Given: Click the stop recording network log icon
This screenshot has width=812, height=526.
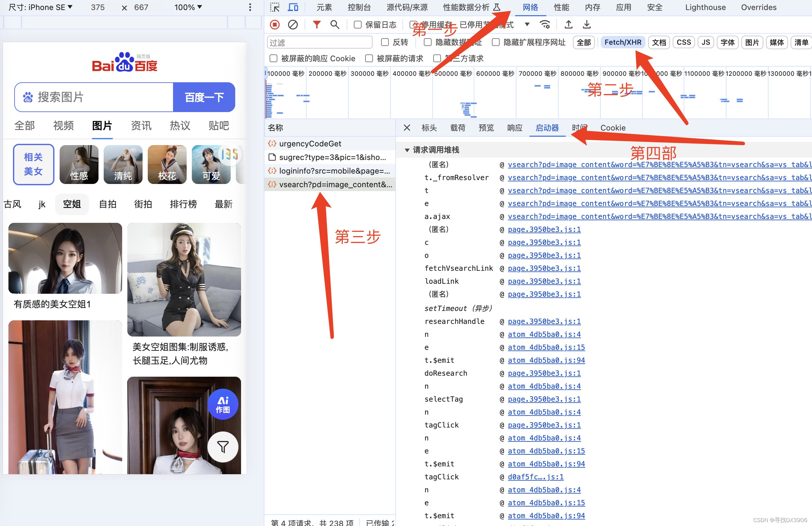Looking at the screenshot, I should [x=275, y=25].
